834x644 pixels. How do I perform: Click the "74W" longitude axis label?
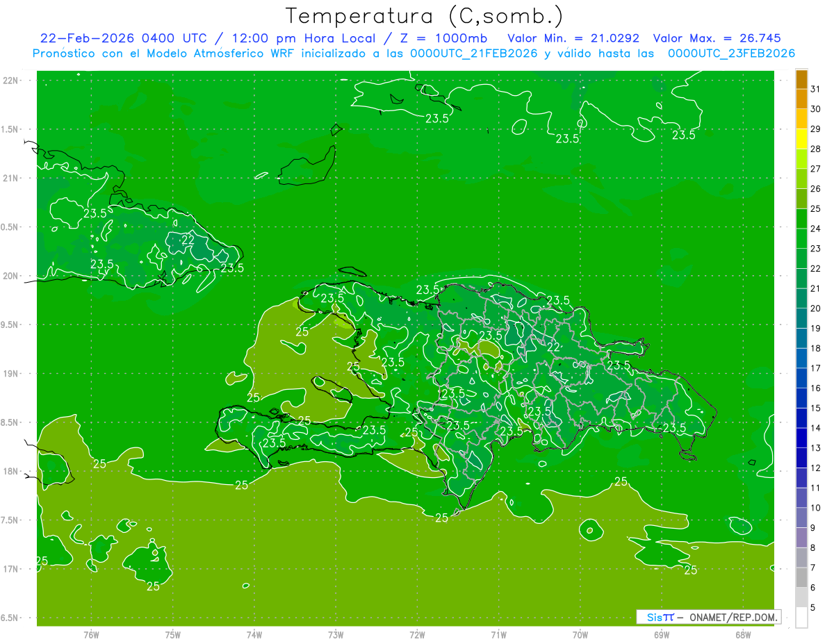254,634
